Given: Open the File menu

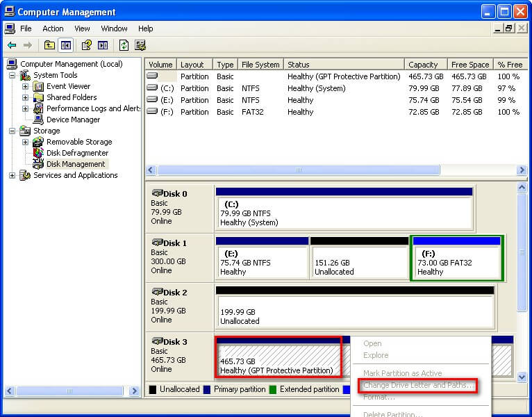Looking at the screenshot, I should click(26, 29).
